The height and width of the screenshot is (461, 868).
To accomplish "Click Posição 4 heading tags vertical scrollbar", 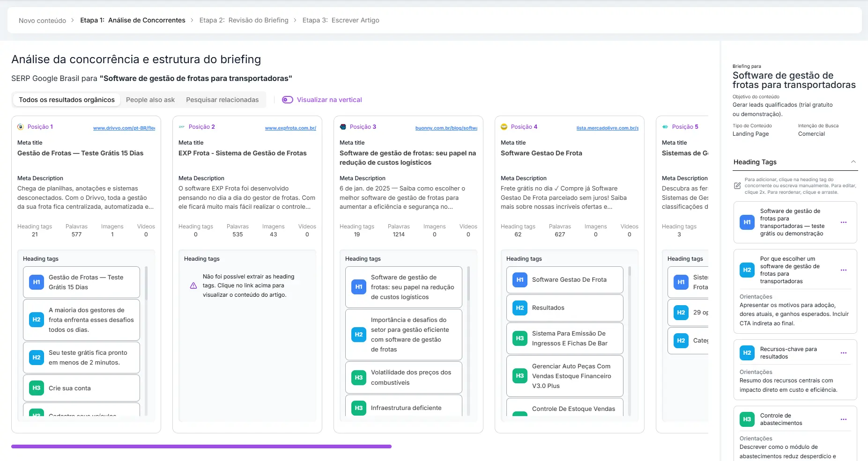I will pos(630,271).
